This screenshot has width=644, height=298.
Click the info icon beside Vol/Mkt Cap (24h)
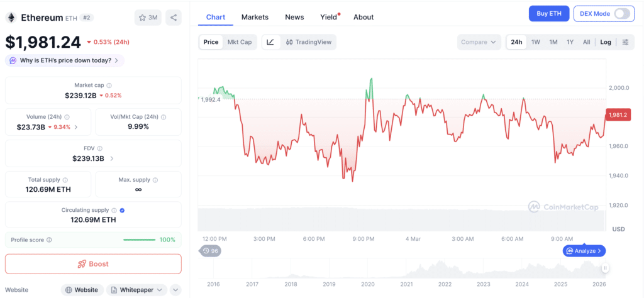click(x=164, y=117)
